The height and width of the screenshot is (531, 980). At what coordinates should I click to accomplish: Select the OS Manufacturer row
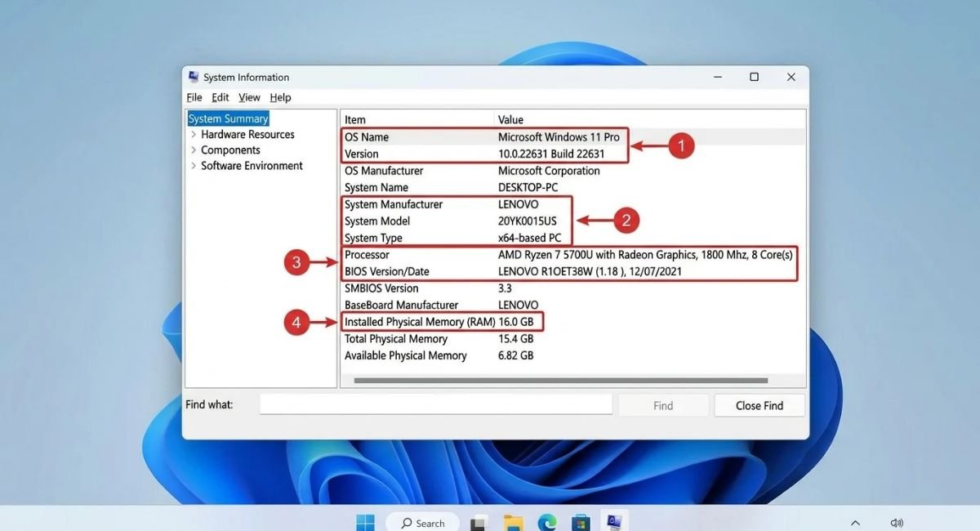(x=573, y=171)
